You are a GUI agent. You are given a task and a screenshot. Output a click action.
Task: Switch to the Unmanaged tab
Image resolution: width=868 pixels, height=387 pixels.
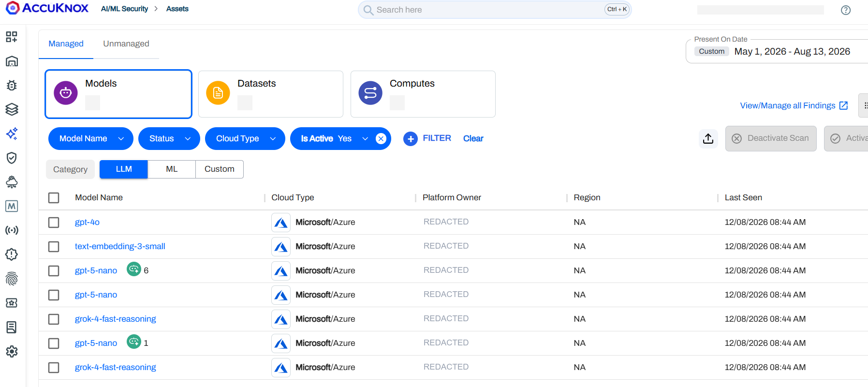point(126,44)
